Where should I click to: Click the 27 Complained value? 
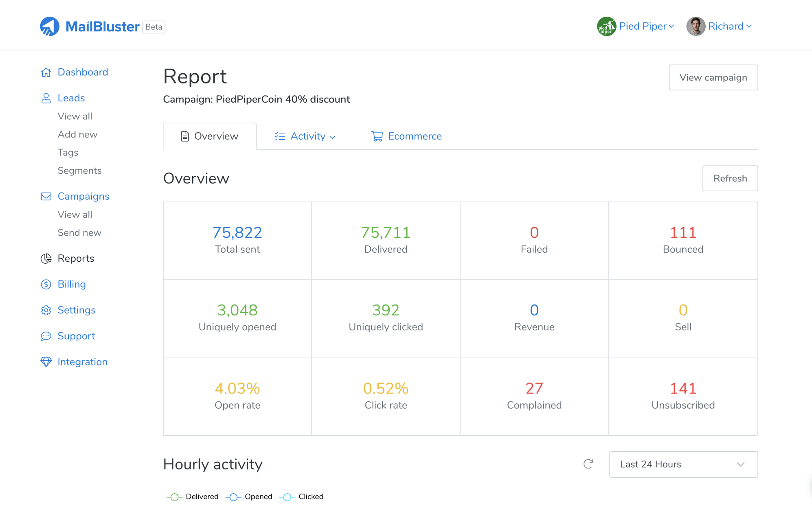tap(534, 388)
